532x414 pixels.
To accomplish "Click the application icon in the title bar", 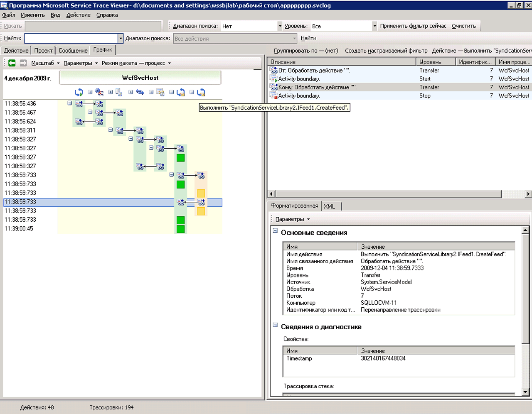I will point(4,5).
